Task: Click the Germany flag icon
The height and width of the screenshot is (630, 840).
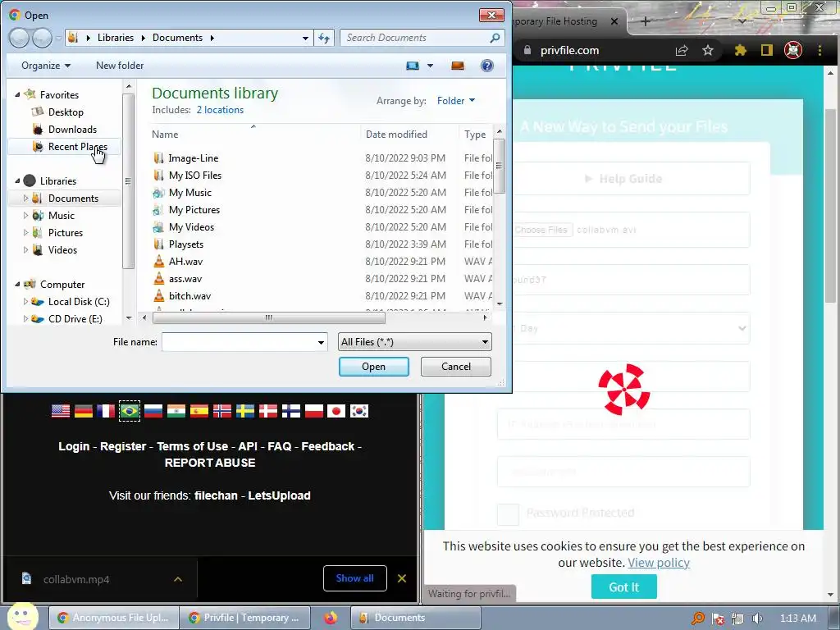Action: click(84, 411)
